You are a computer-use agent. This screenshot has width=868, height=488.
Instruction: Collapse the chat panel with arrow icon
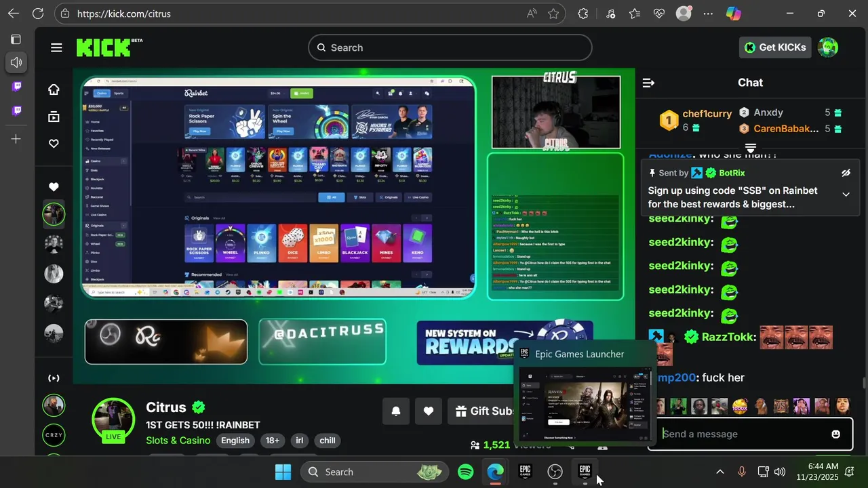point(648,83)
